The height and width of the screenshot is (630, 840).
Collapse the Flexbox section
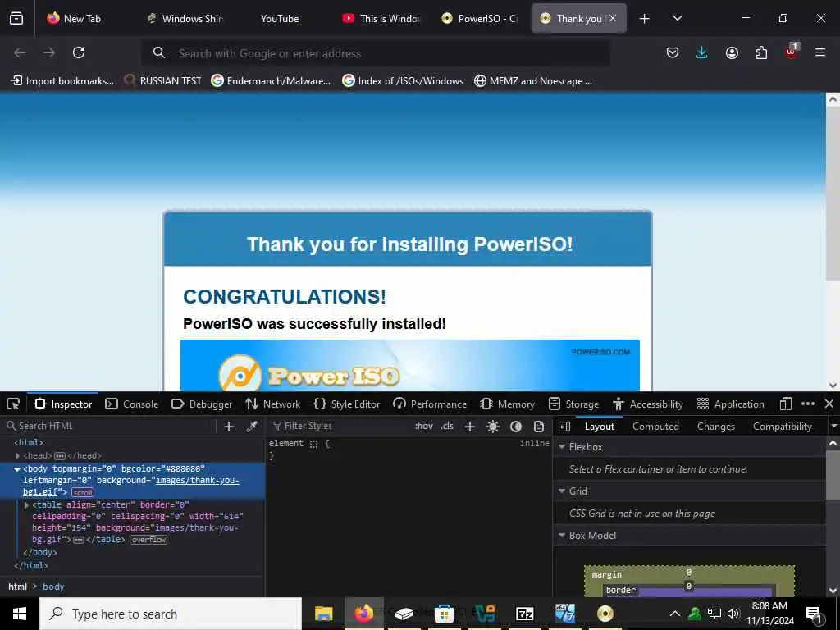click(x=562, y=447)
